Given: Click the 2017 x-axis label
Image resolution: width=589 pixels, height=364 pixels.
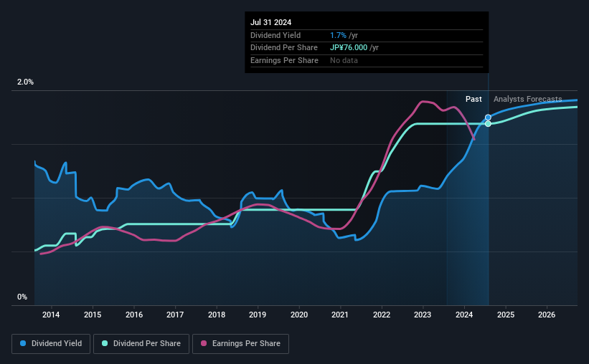Looking at the screenshot, I should pos(175,315).
